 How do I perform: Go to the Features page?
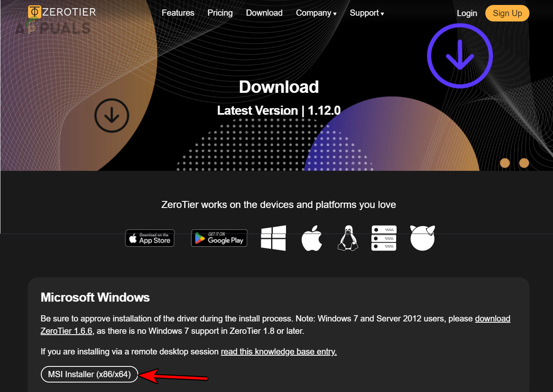tap(178, 13)
